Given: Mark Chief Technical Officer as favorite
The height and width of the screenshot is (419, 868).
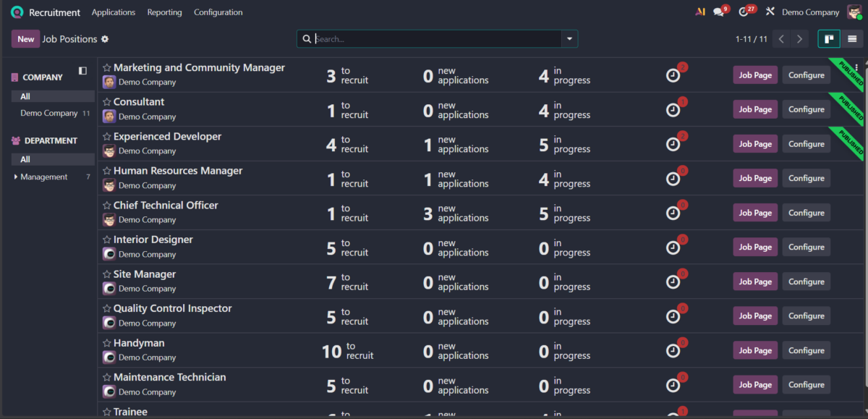Looking at the screenshot, I should (107, 206).
